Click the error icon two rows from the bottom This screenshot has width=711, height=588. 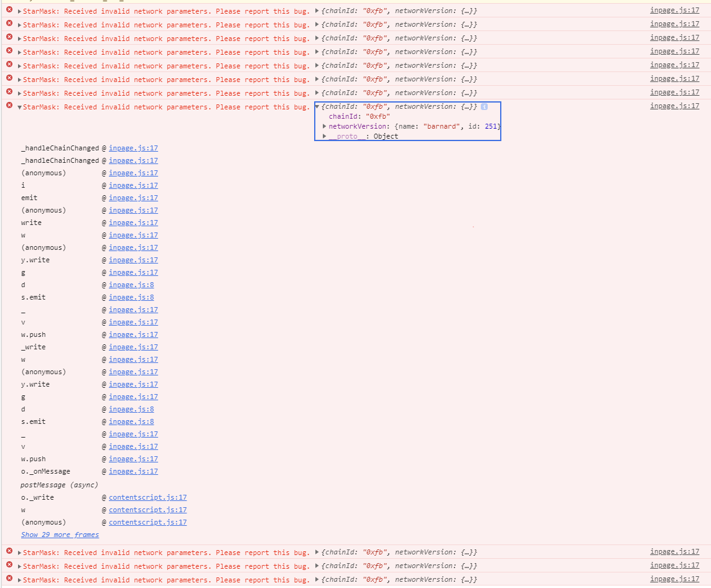point(8,566)
